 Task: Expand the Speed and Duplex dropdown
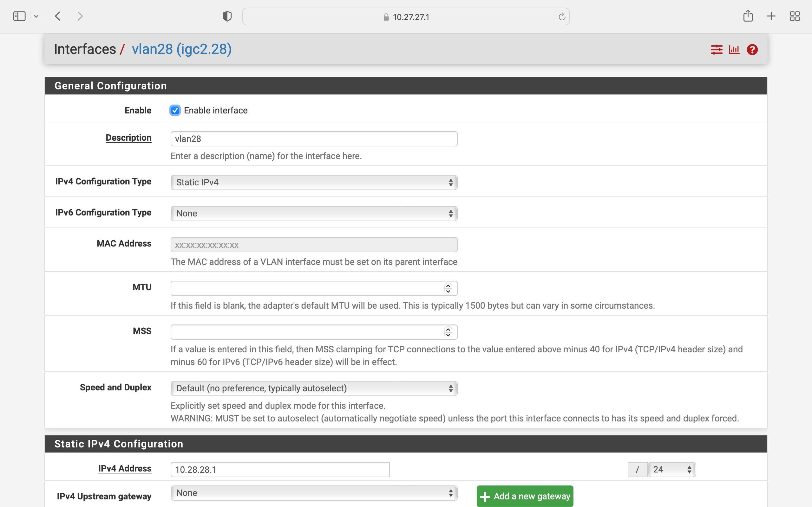pos(313,388)
